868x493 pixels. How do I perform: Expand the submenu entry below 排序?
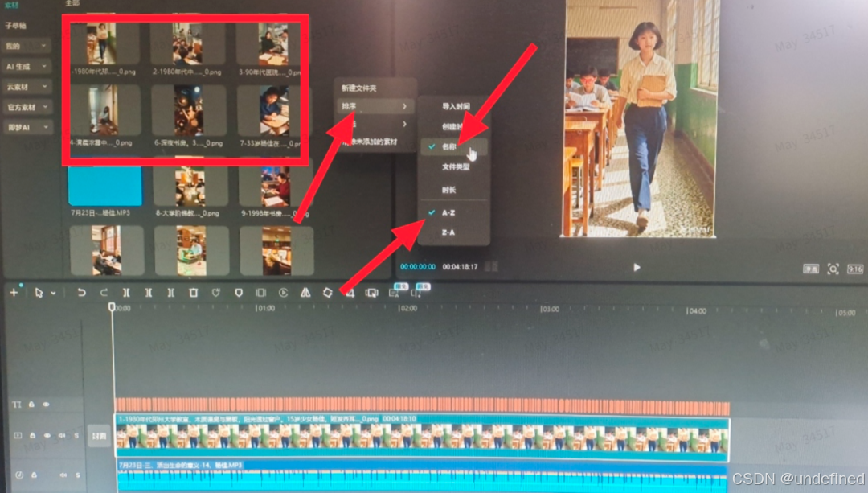[375, 124]
